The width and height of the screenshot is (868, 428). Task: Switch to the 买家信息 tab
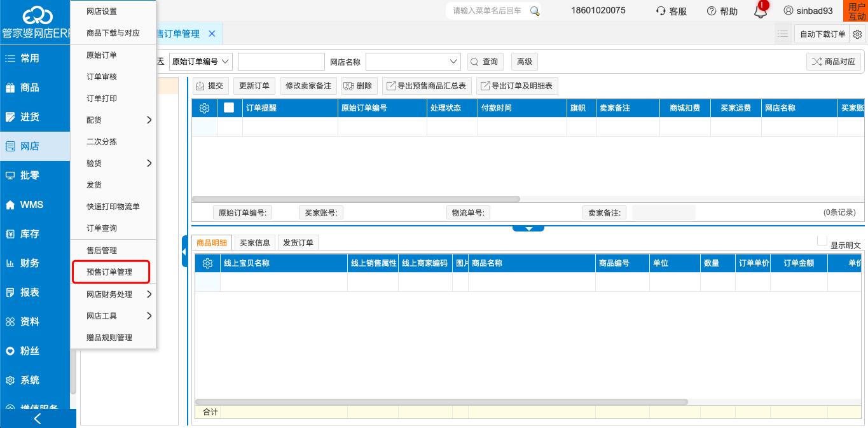click(255, 242)
